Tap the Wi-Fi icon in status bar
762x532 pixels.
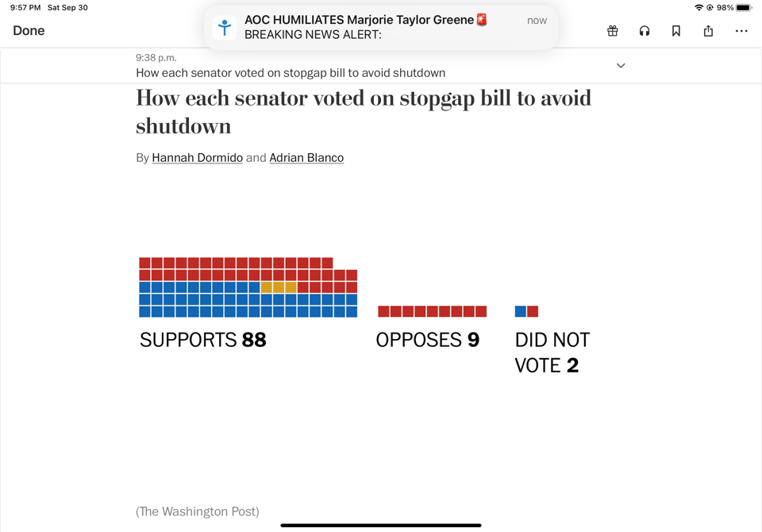click(x=698, y=8)
